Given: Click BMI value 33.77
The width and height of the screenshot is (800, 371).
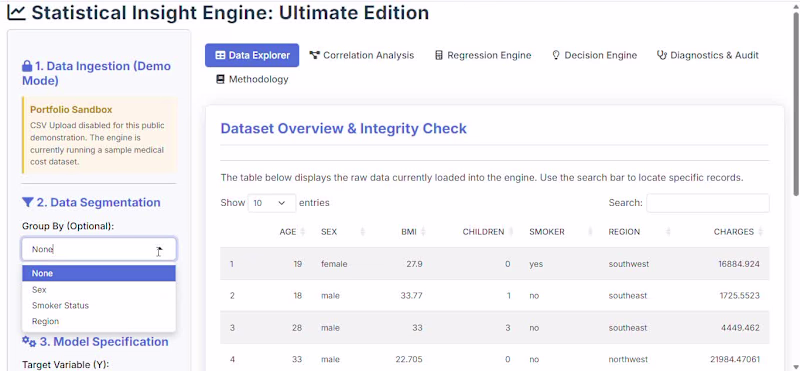Looking at the screenshot, I should click(x=411, y=295).
